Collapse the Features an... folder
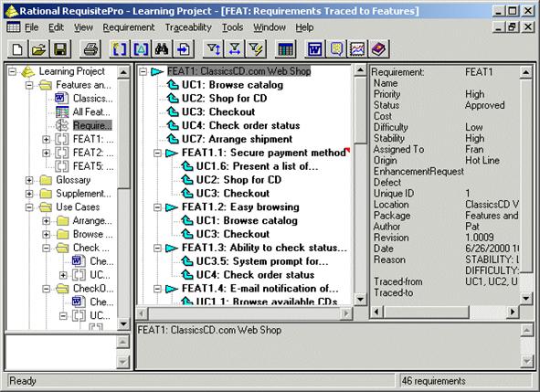Viewport: 540px width, 392px height. click(29, 85)
